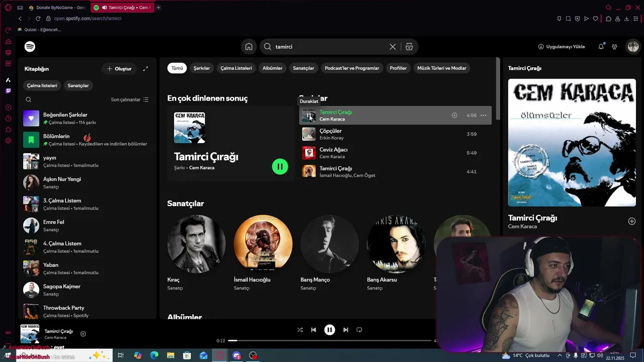
Task: Click the Uygulamayı Yükle button
Action: point(561,47)
